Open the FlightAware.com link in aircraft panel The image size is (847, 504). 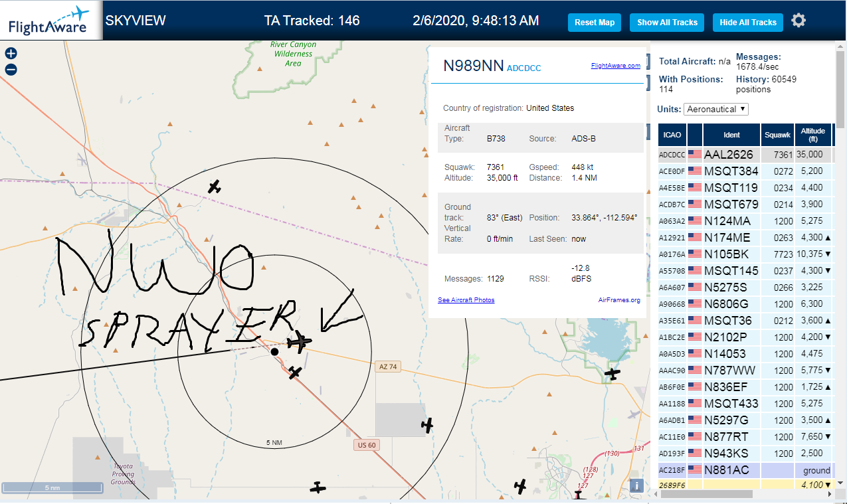point(615,65)
